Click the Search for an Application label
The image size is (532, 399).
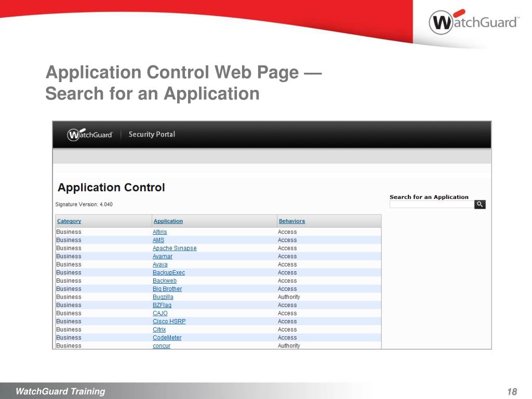click(429, 197)
